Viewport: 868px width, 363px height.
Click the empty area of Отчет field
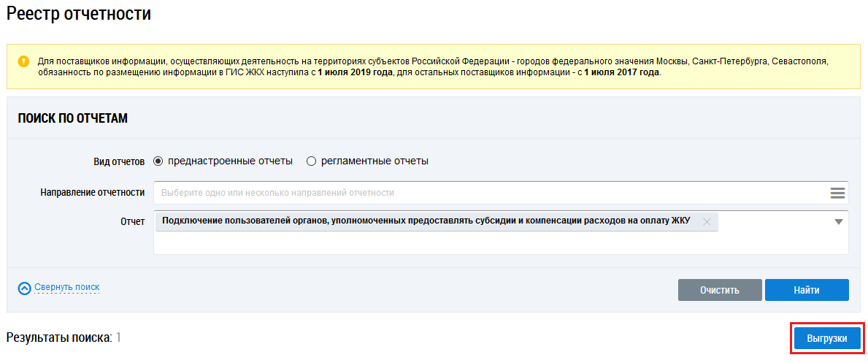point(496,244)
